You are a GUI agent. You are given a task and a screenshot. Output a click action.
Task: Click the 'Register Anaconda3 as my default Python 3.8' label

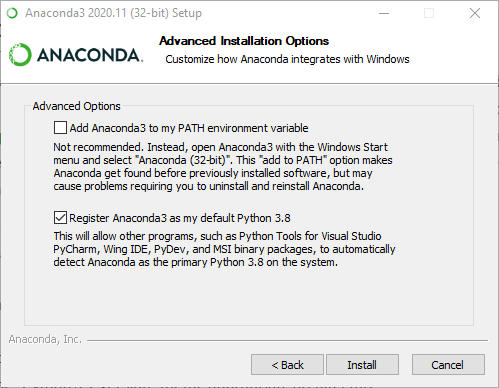coord(180,218)
